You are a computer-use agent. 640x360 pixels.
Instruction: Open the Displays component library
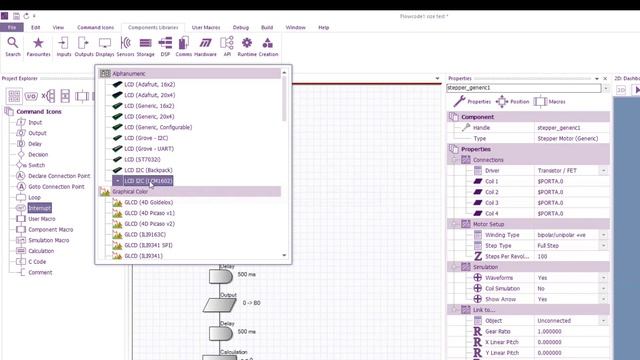(x=105, y=47)
